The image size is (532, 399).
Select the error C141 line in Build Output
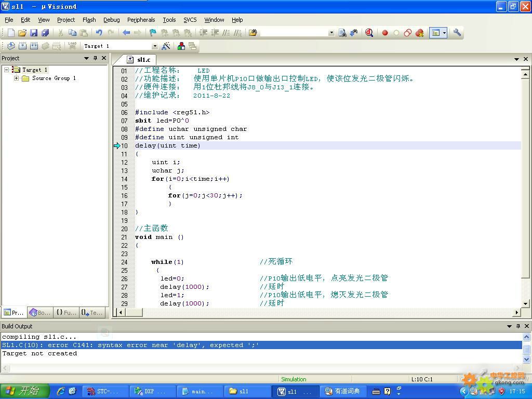click(x=262, y=345)
